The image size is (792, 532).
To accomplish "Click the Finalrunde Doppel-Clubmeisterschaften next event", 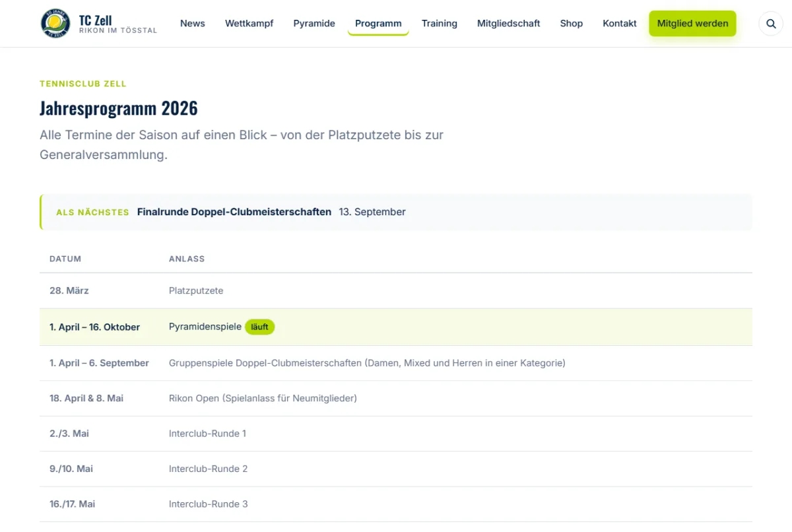I will pos(234,212).
